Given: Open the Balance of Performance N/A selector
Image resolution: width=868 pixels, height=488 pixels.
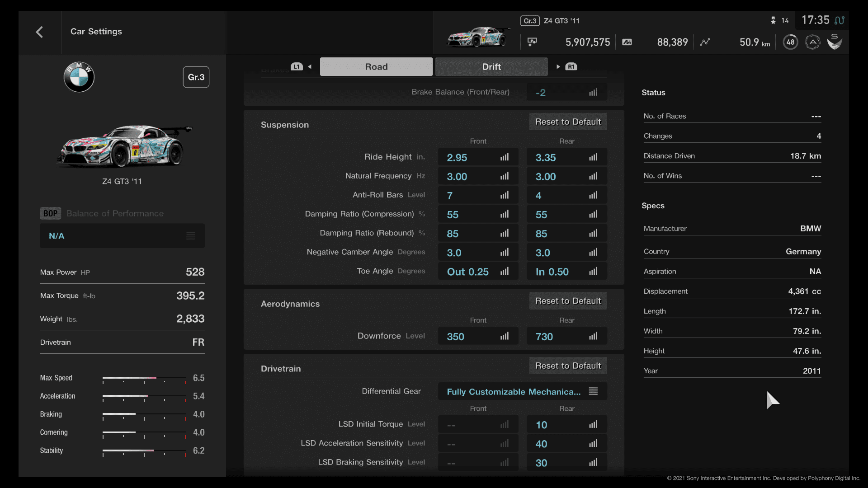Looking at the screenshot, I should pyautogui.click(x=123, y=235).
